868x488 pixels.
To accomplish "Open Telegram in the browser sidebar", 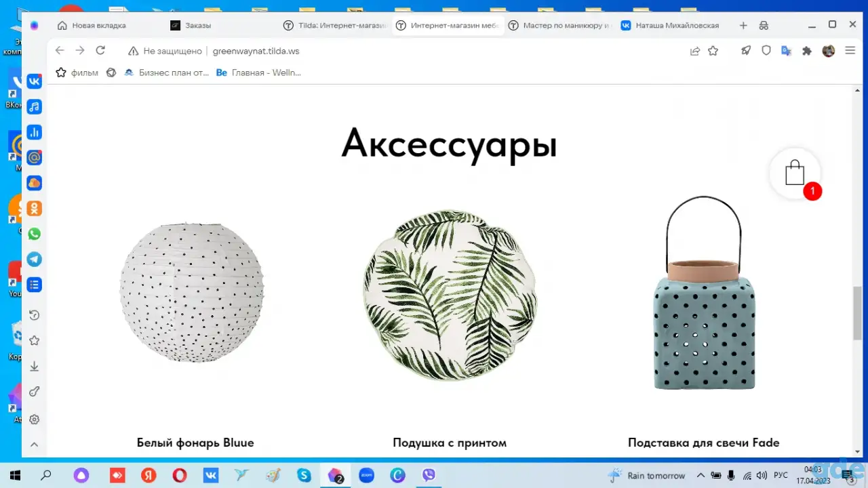I will [35, 260].
